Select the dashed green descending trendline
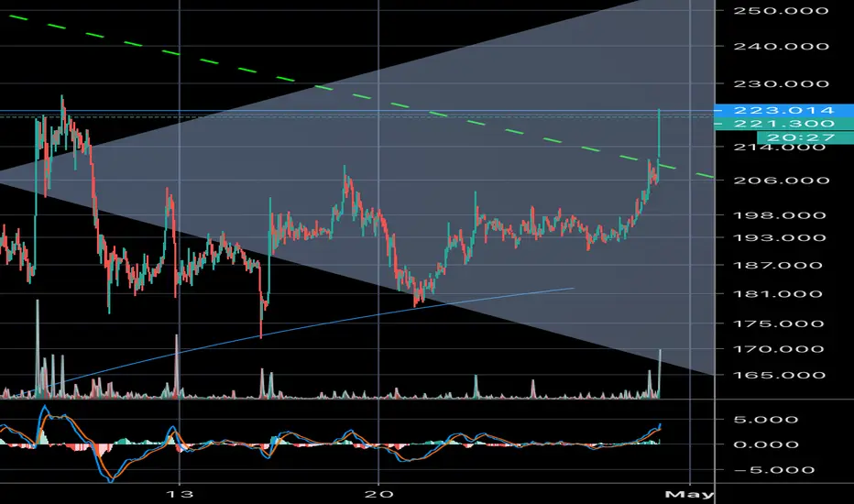The image size is (854, 504). [x=361, y=96]
